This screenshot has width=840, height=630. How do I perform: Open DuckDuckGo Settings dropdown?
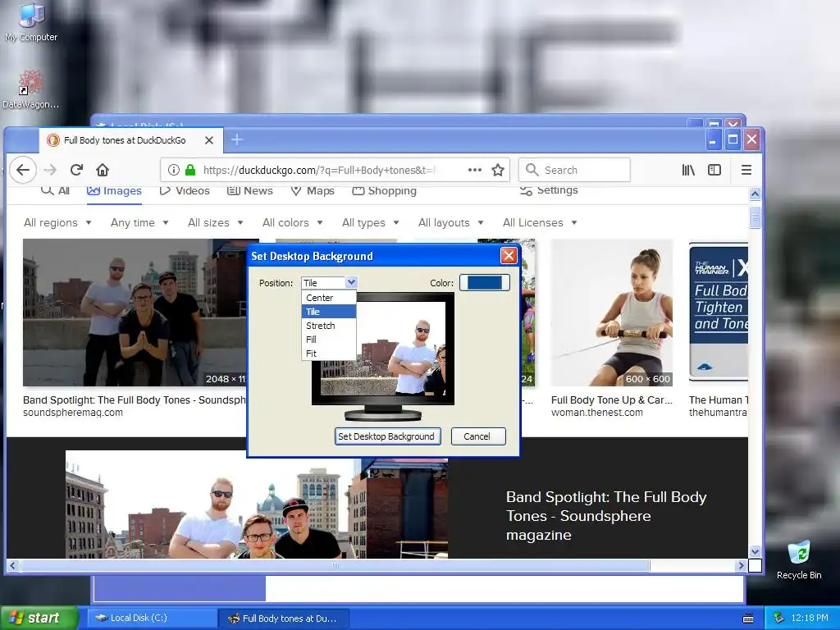coord(549,190)
